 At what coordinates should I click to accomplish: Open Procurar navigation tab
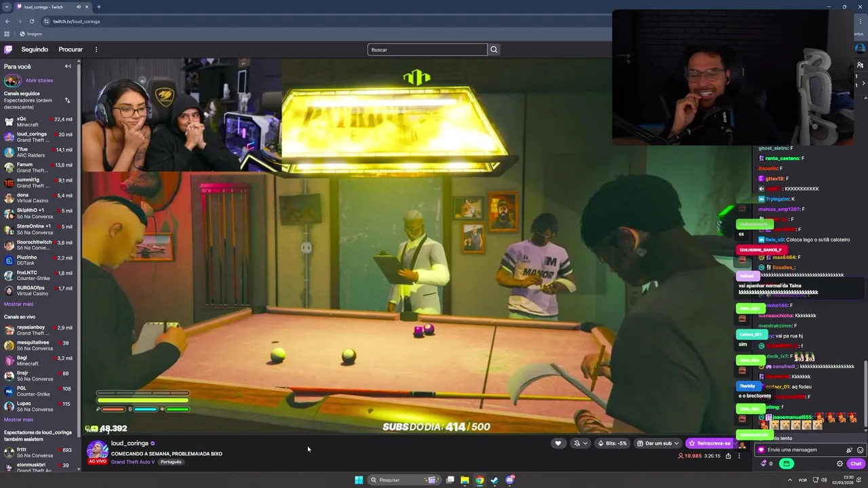(x=71, y=49)
